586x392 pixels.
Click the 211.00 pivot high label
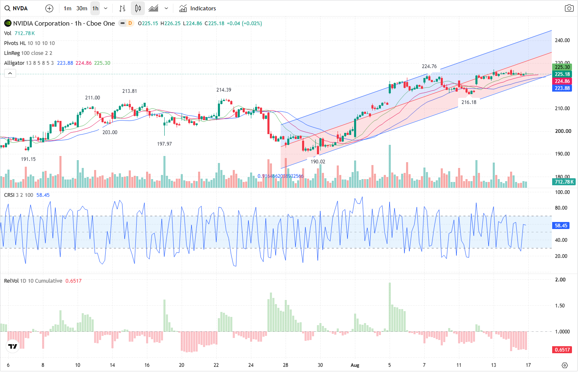(x=92, y=98)
